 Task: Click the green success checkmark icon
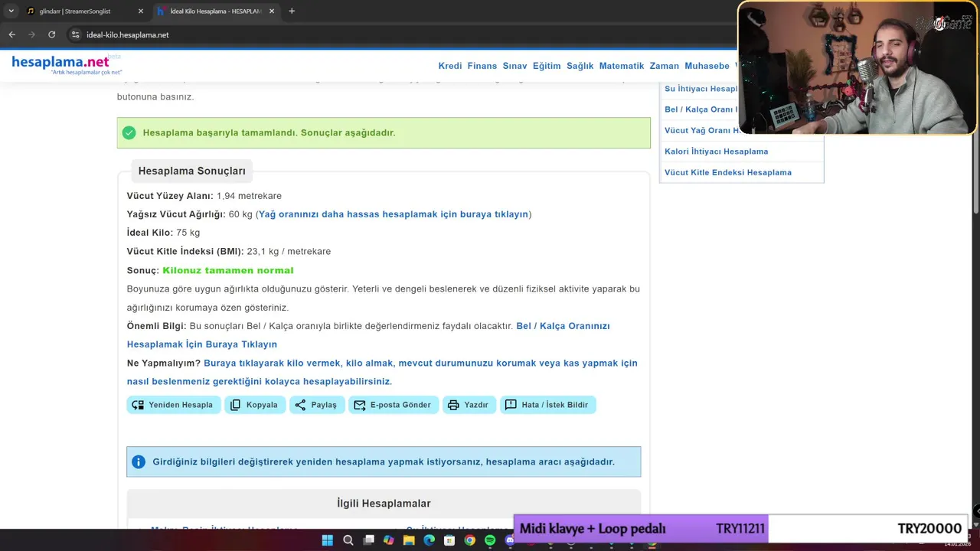pyautogui.click(x=129, y=132)
